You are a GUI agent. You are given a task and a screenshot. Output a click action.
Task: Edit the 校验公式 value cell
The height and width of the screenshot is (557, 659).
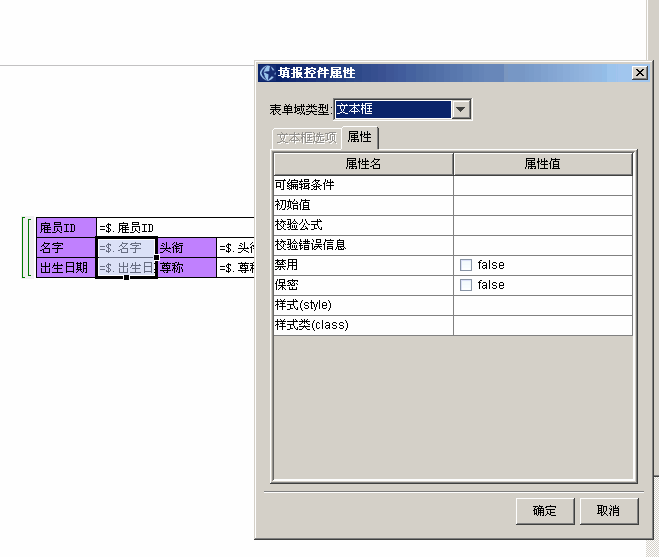(543, 225)
